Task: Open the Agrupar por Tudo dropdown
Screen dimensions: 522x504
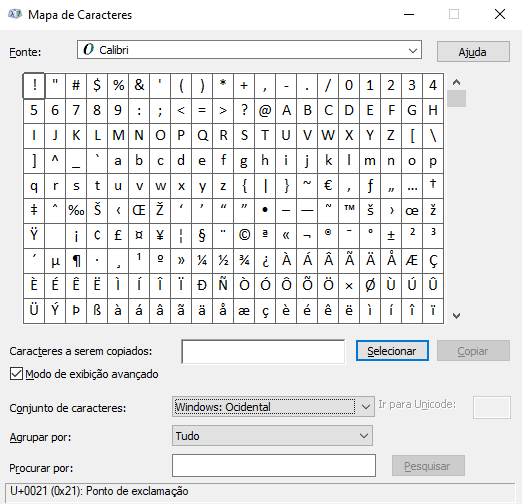Action: (x=272, y=436)
